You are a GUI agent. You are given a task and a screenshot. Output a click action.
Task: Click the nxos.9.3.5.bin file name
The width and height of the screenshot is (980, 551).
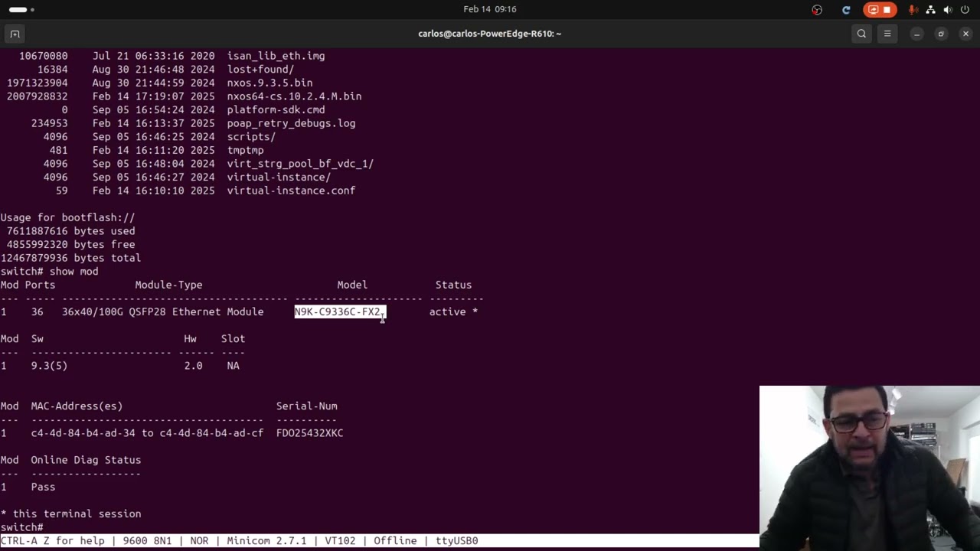269,83
